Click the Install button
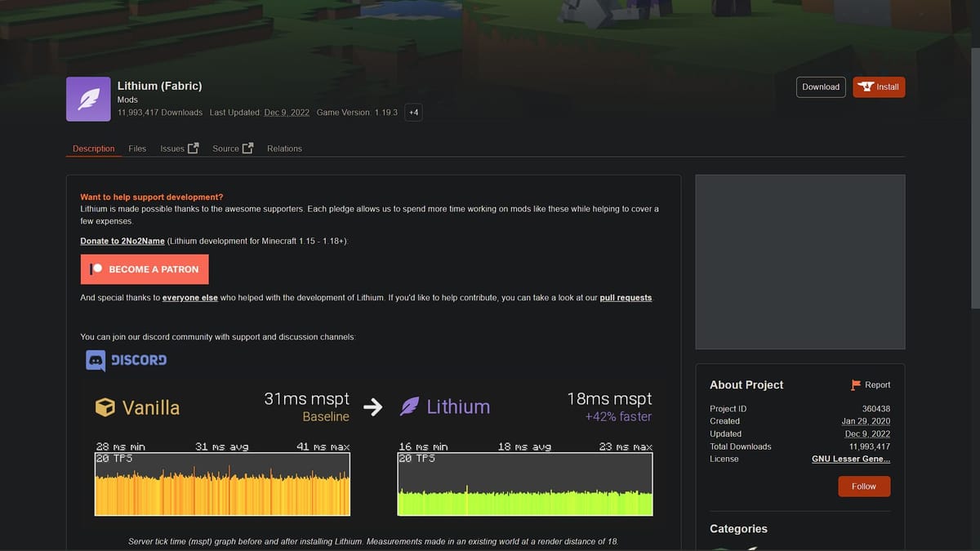 coord(879,87)
